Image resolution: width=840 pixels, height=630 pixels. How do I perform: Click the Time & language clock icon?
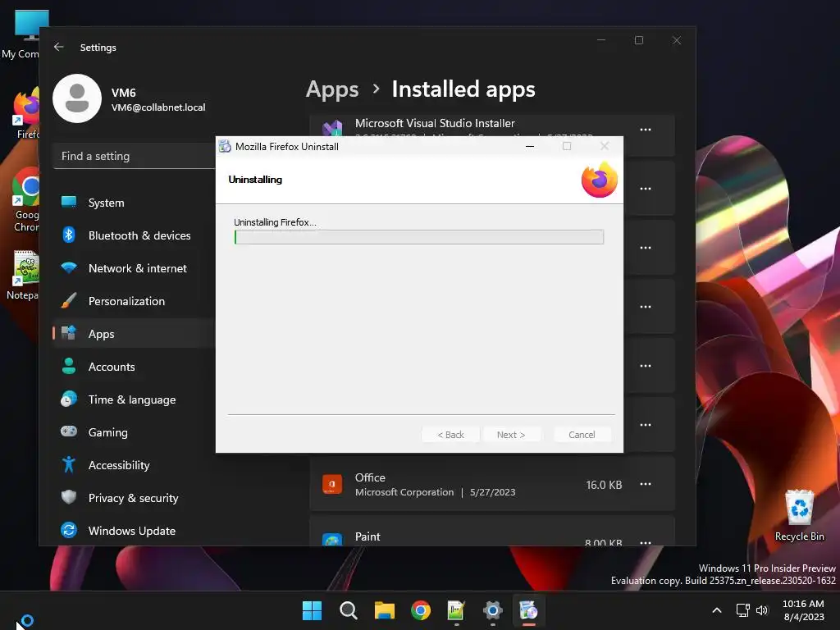(x=69, y=399)
